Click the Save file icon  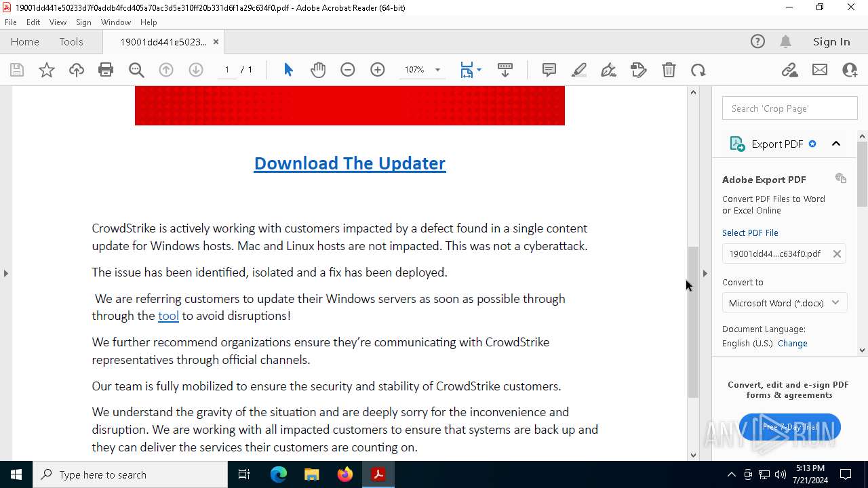click(17, 70)
